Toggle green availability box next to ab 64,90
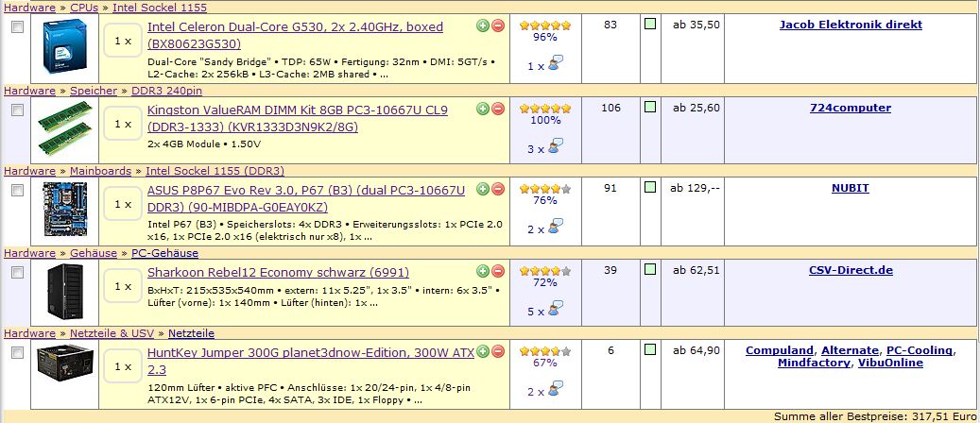The image size is (980, 423). tap(650, 350)
